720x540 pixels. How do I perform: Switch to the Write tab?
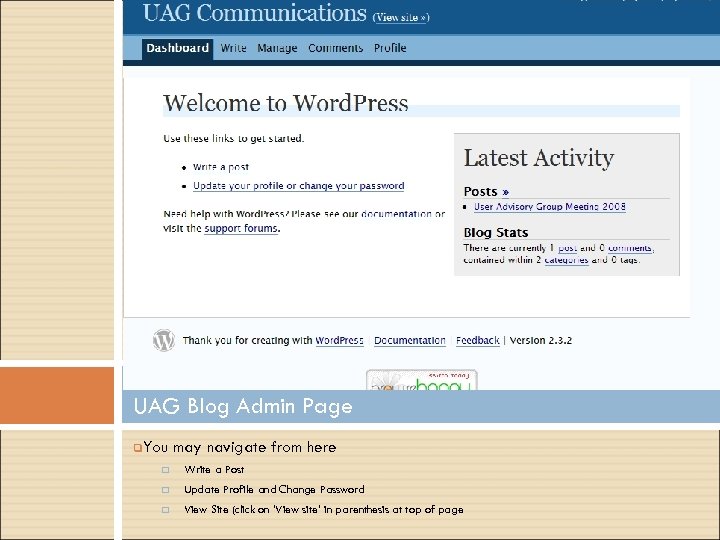[x=233, y=48]
